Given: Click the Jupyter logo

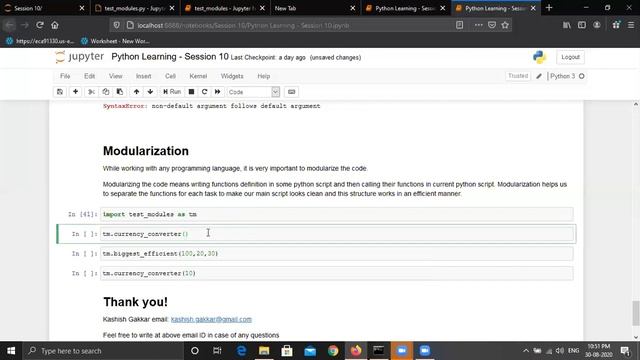Looking at the screenshot, I should [80, 57].
